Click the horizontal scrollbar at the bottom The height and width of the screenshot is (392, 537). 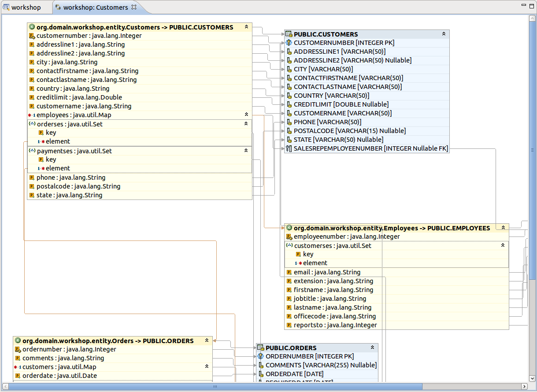pyautogui.click(x=215, y=386)
